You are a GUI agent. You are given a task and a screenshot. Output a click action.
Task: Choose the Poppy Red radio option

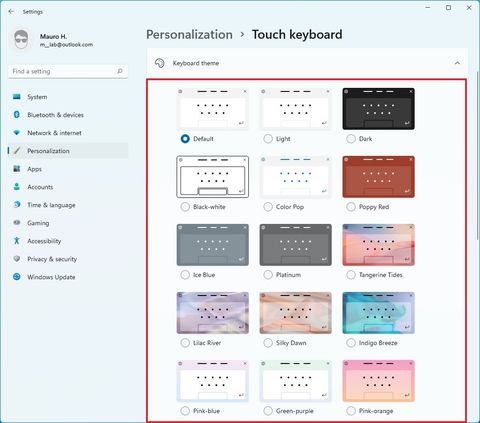pos(351,207)
